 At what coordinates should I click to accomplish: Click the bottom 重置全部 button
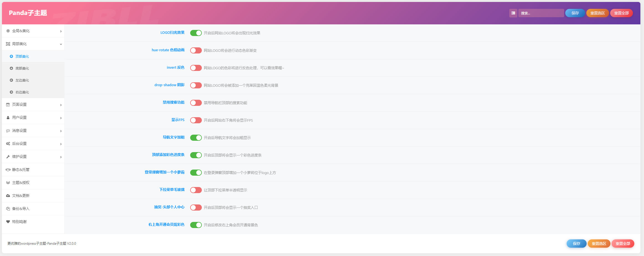click(623, 244)
